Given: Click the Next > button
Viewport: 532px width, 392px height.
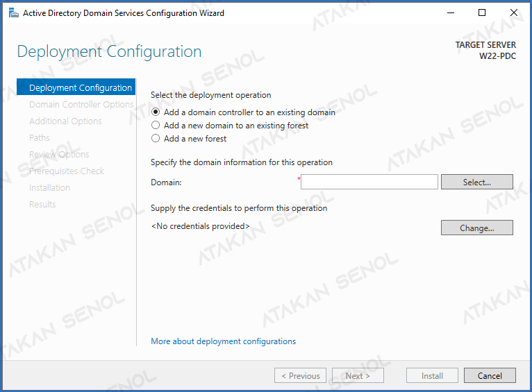Looking at the screenshot, I should 358,375.
